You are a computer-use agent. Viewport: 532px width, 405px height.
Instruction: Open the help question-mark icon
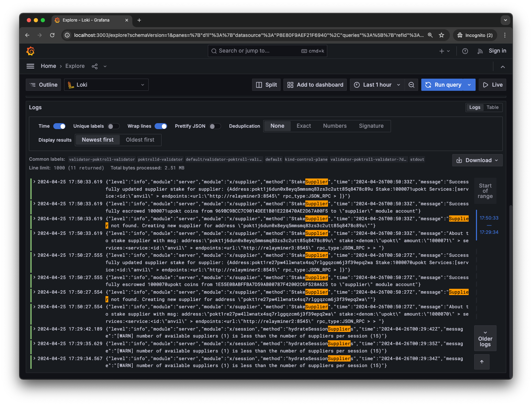[x=465, y=51]
